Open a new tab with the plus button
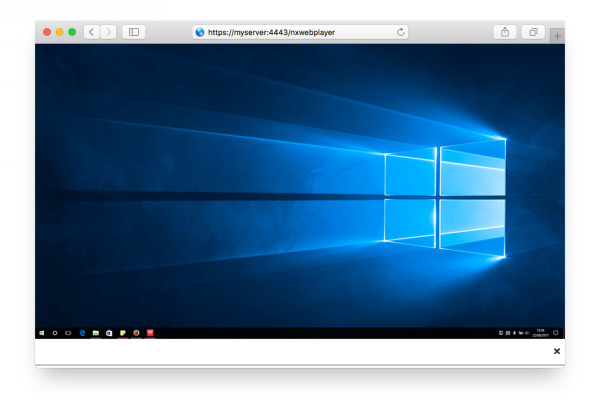Image resolution: width=600 pixels, height=418 pixels. click(x=557, y=36)
